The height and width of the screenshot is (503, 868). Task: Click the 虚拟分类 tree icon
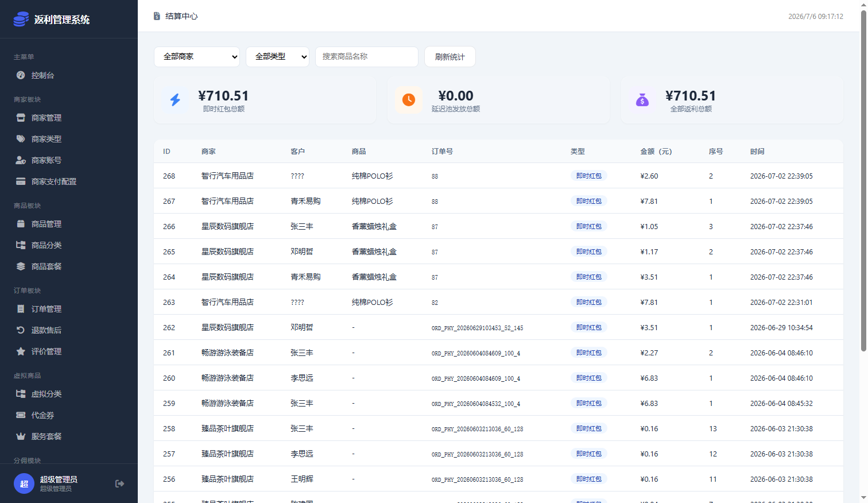pyautogui.click(x=21, y=394)
